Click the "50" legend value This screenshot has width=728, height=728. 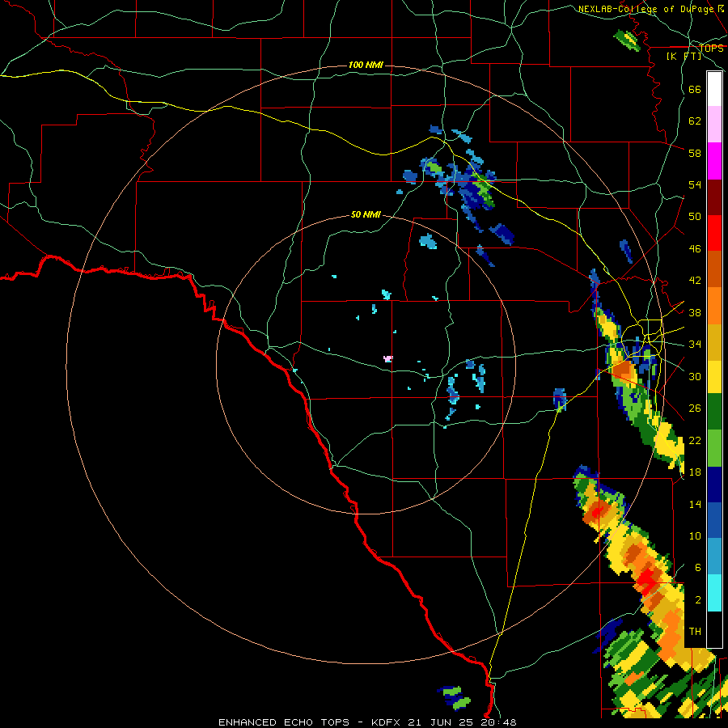click(x=695, y=217)
